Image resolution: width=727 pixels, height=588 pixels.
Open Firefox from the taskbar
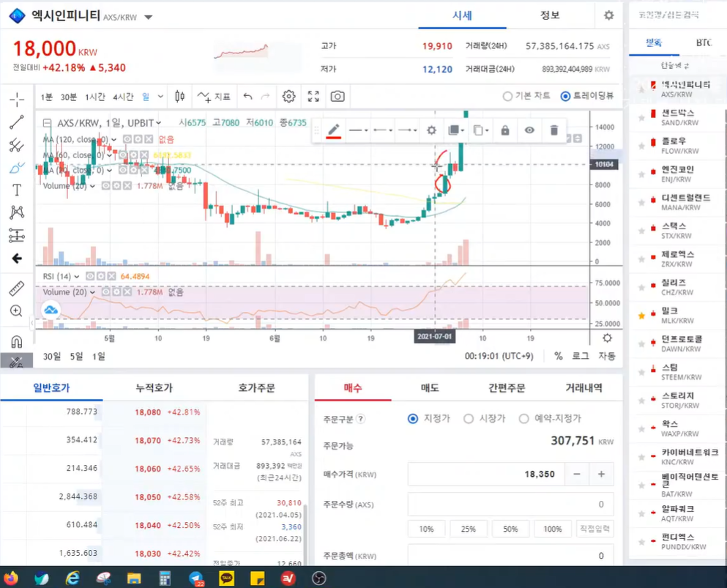[x=11, y=578]
